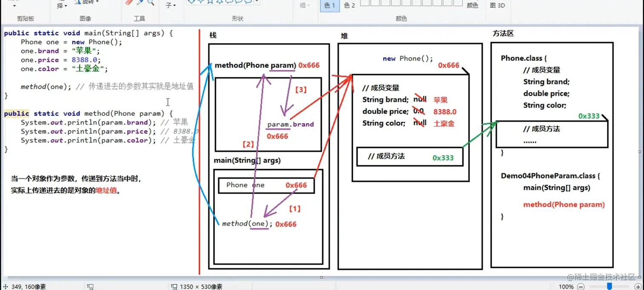The image size is (644, 290).
Task: Open the Edit Colors dialog via 颜色 button
Action: pos(472,5)
